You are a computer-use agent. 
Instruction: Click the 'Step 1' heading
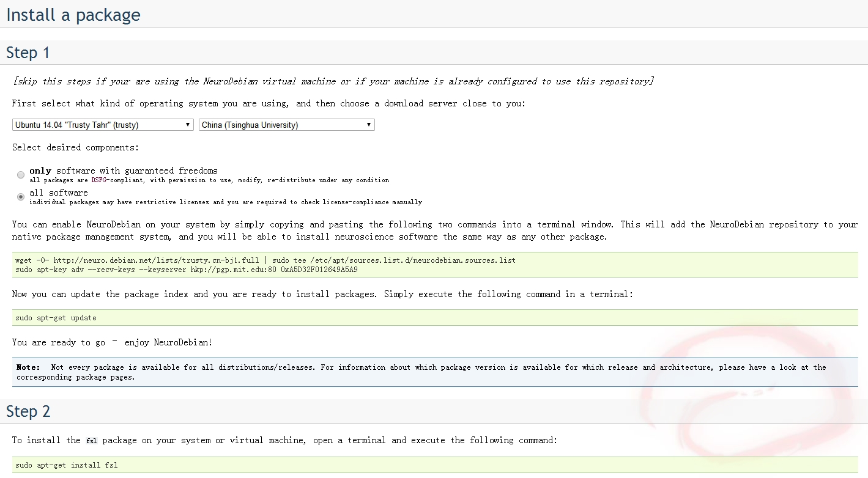[28, 53]
